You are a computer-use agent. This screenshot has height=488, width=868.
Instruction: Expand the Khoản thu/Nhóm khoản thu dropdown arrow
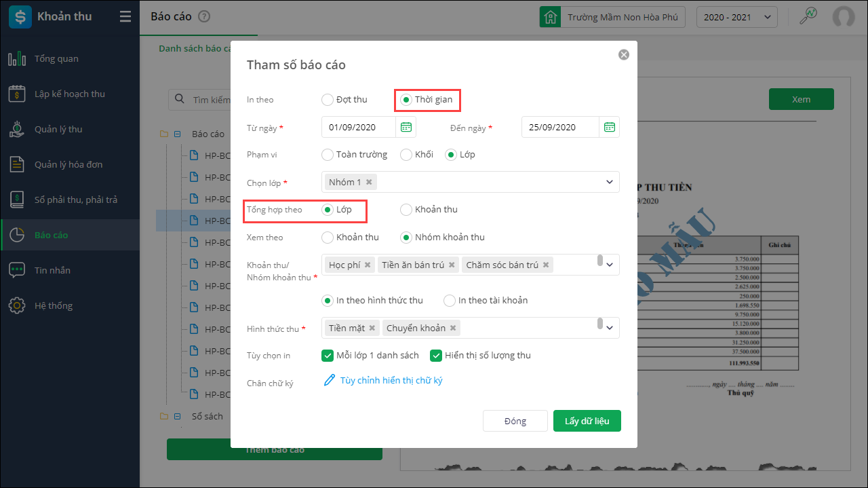609,265
